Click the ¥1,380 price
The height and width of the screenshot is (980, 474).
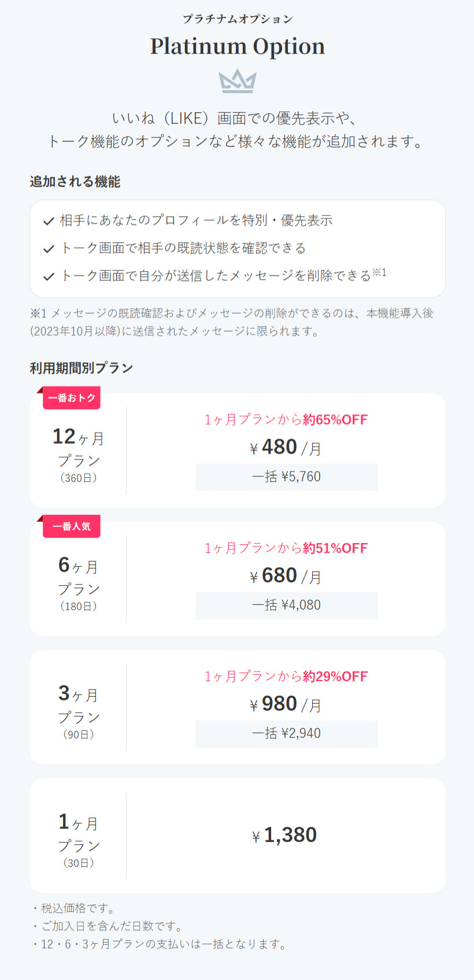[285, 836]
